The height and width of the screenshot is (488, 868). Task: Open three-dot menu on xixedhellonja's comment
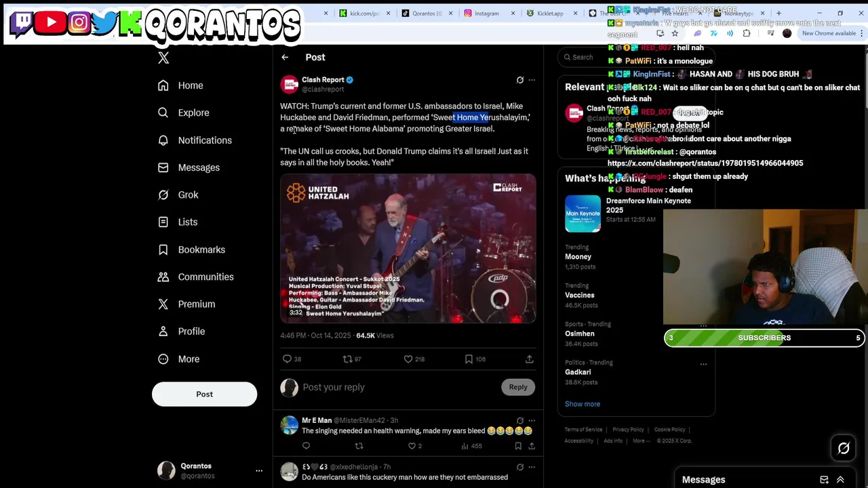click(x=532, y=467)
